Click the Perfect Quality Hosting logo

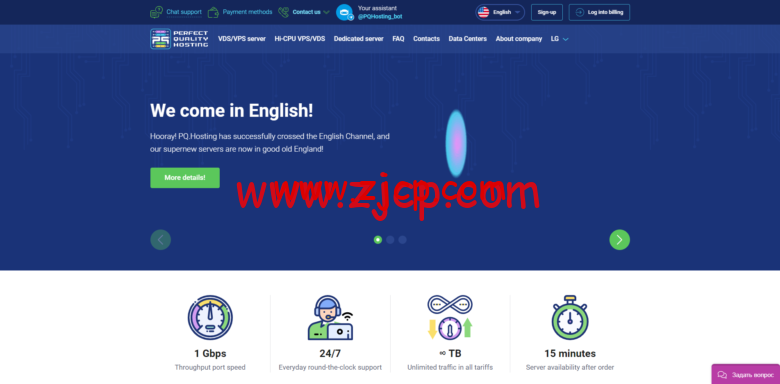pyautogui.click(x=179, y=39)
